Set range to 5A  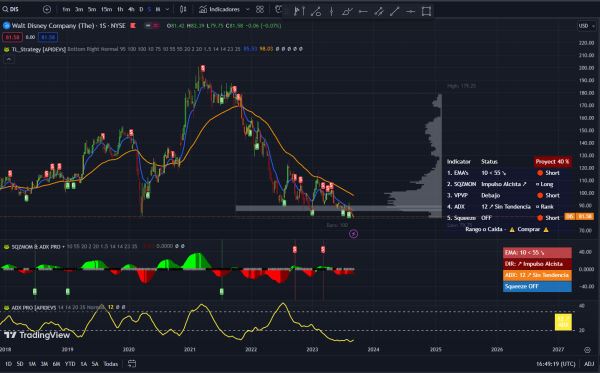tap(95, 364)
